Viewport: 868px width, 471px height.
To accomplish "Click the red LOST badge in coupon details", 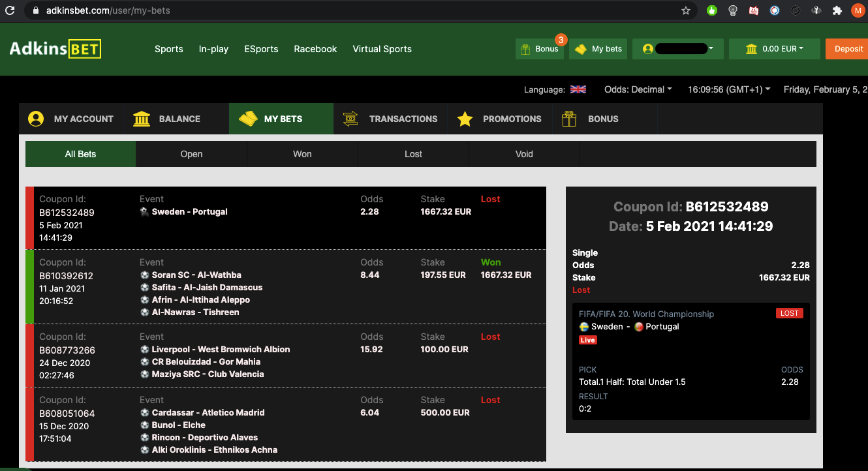I will click(x=790, y=313).
